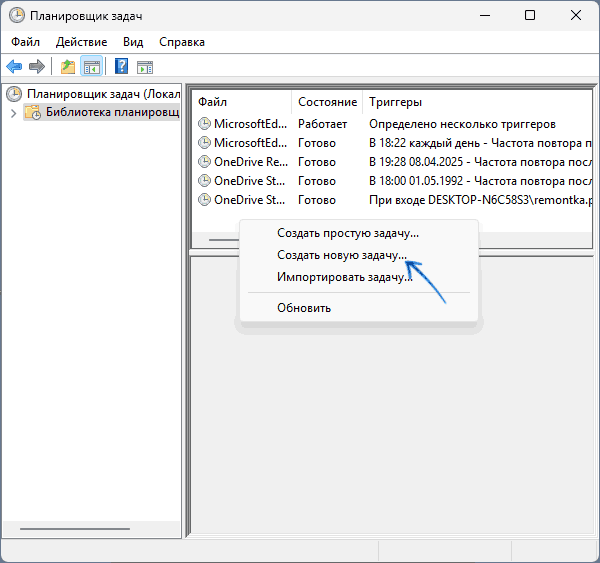Open the Справка menu
The width and height of the screenshot is (600, 563).
181,42
